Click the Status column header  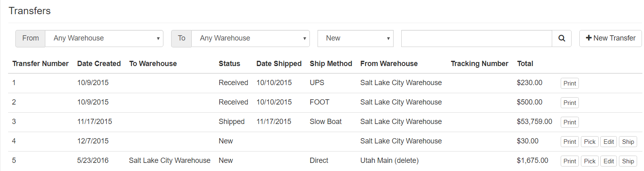(x=229, y=64)
